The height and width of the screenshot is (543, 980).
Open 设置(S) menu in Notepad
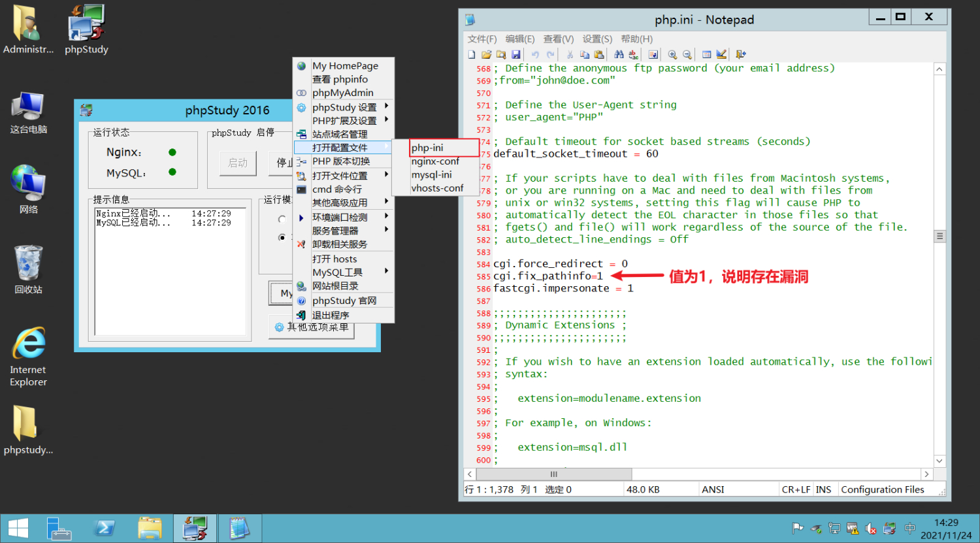(597, 39)
